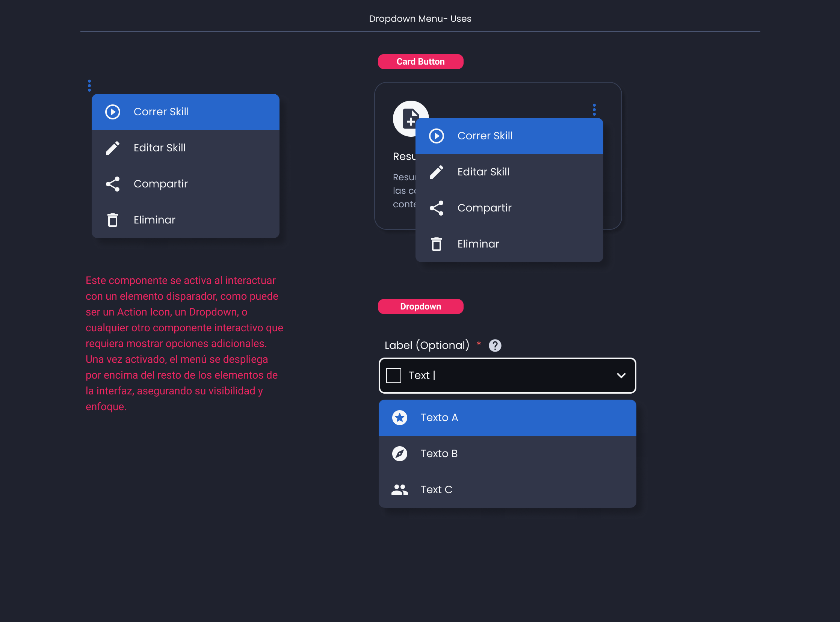Click into the Text input of the dropdown
Viewport: 840px width, 622px height.
[x=507, y=375]
